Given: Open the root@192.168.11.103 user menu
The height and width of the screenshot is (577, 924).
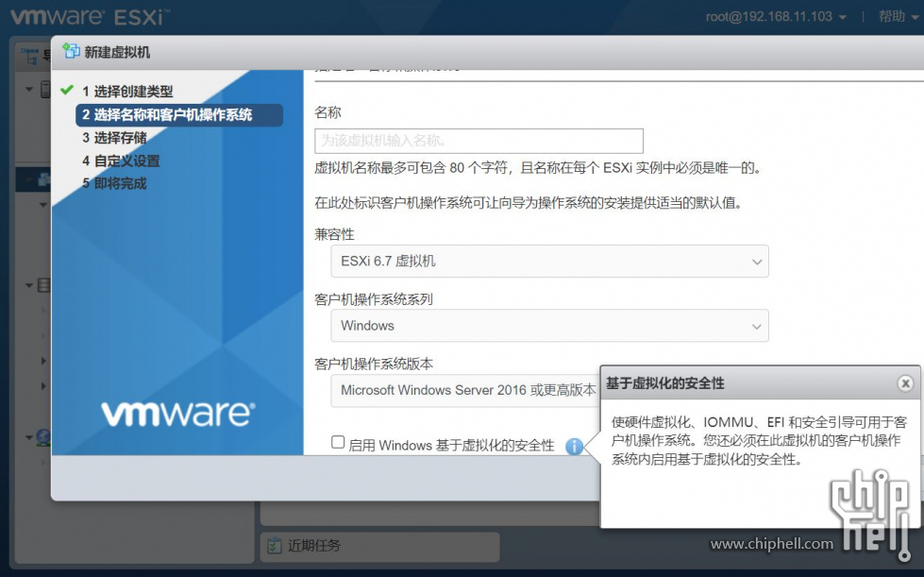Looking at the screenshot, I should [776, 16].
